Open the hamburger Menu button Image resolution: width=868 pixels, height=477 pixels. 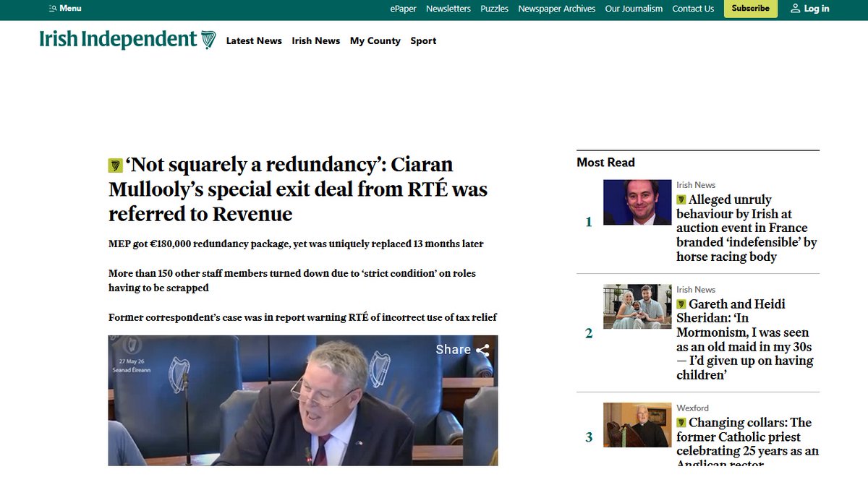click(64, 9)
